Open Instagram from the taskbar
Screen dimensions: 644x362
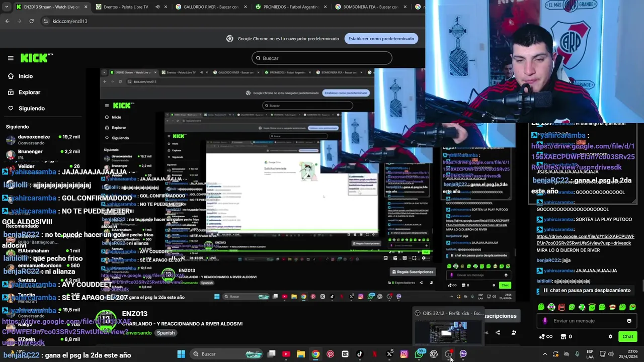point(404,354)
